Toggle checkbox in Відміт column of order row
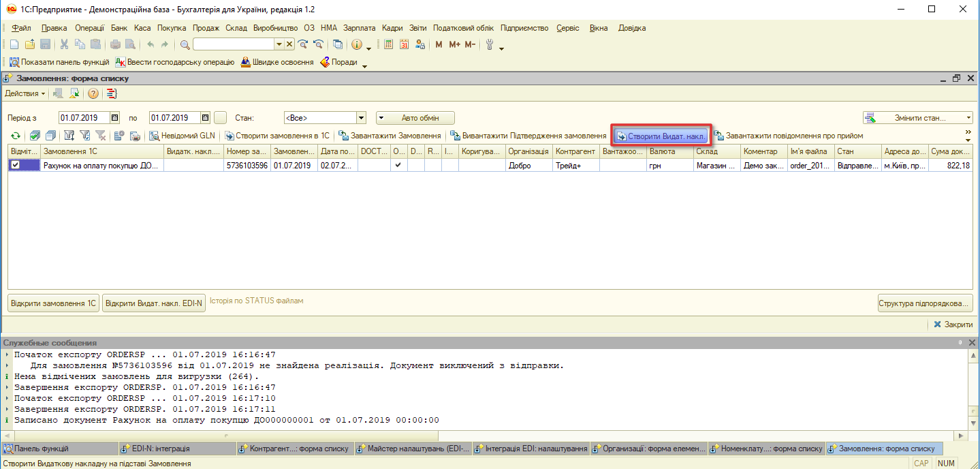980x469 pixels. tap(15, 166)
